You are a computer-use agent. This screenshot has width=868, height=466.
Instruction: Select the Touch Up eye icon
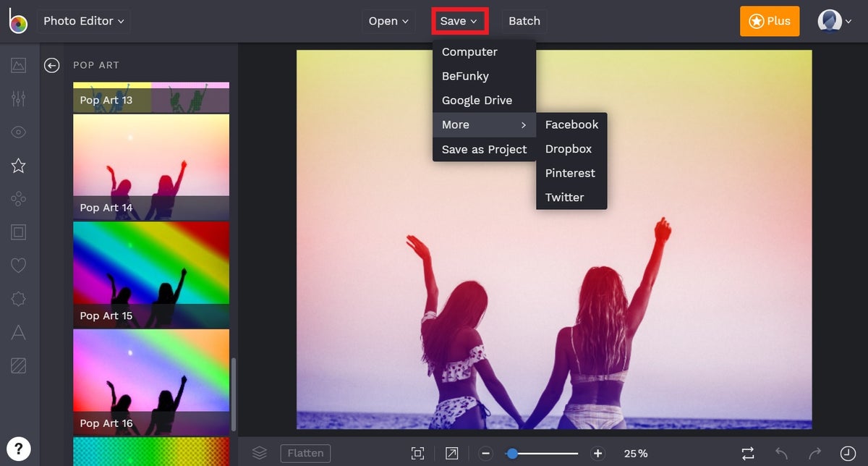pos(18,132)
